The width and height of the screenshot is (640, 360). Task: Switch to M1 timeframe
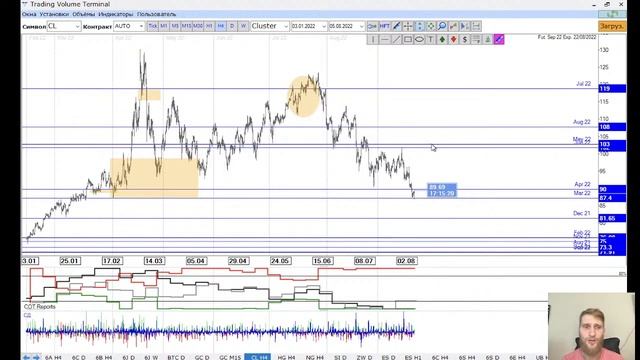click(164, 26)
